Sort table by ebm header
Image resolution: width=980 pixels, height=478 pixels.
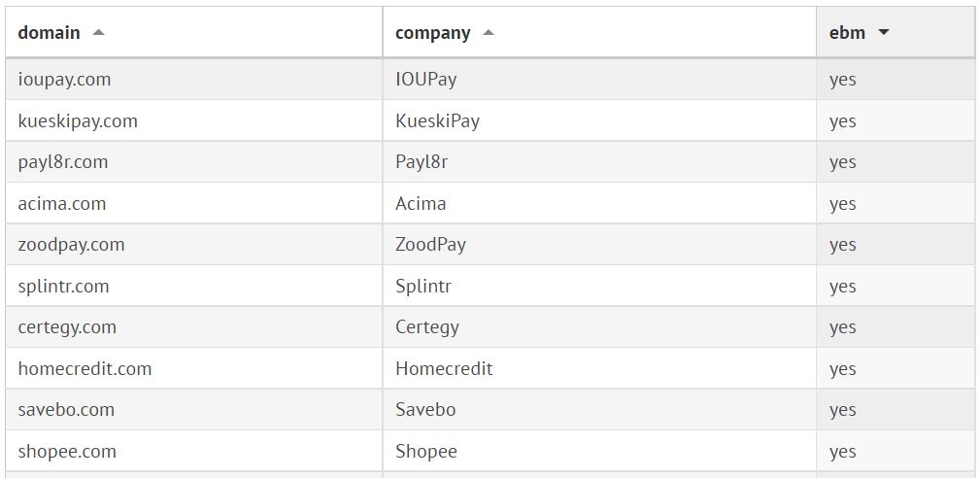(847, 33)
